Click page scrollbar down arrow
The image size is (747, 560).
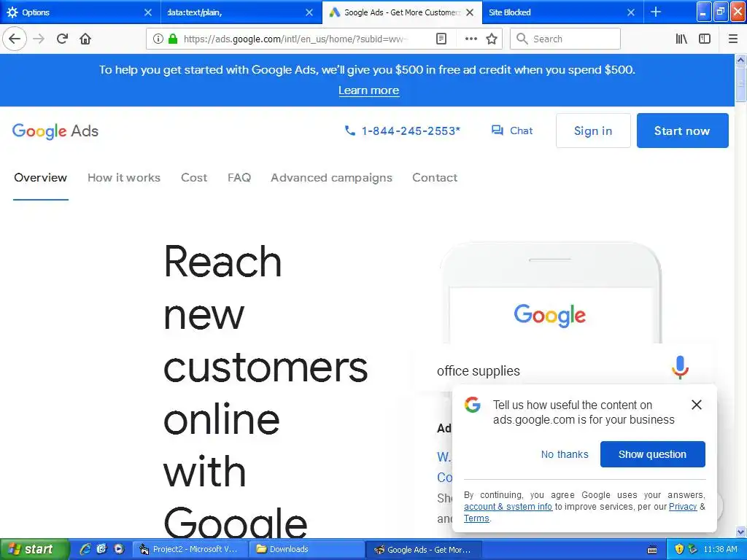point(741,532)
